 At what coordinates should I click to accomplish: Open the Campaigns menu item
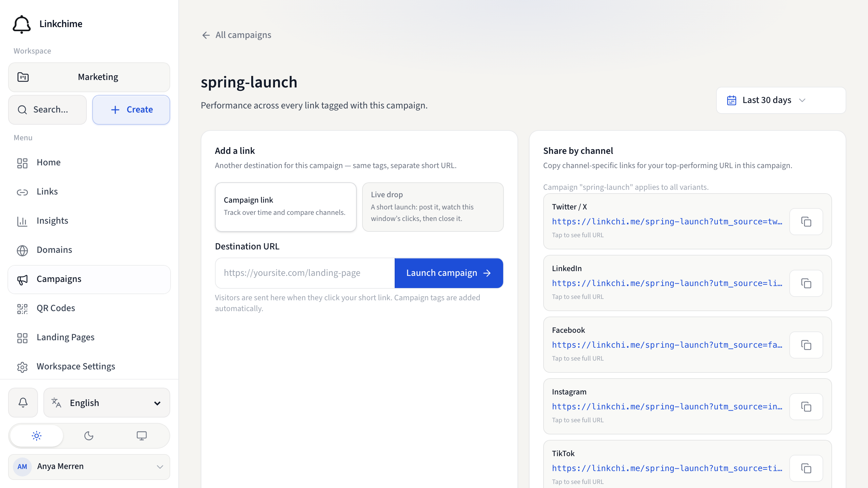(89, 279)
